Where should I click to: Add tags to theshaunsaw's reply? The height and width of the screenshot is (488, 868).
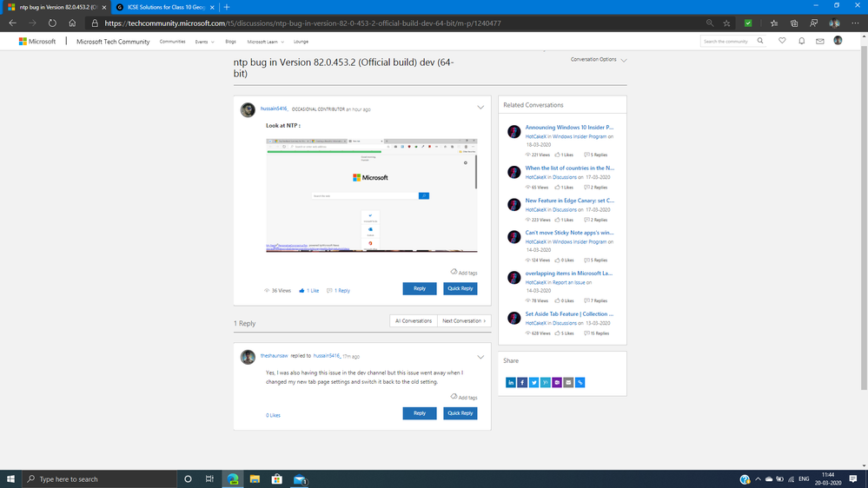pos(464,398)
